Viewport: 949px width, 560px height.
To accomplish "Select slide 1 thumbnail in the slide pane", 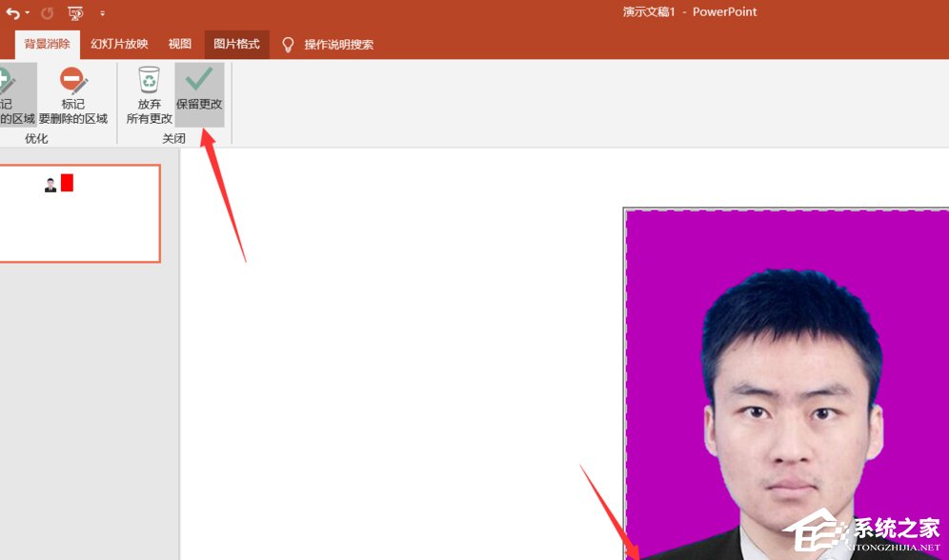I will [81, 213].
